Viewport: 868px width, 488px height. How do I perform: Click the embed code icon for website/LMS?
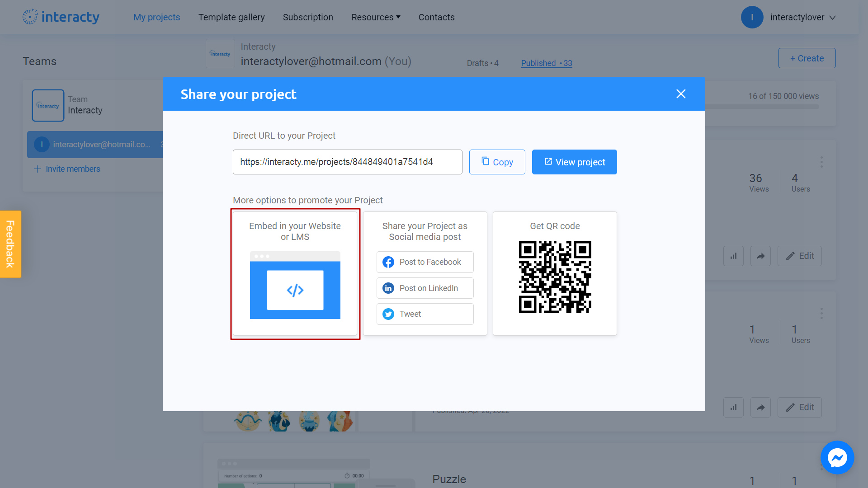pyautogui.click(x=295, y=290)
